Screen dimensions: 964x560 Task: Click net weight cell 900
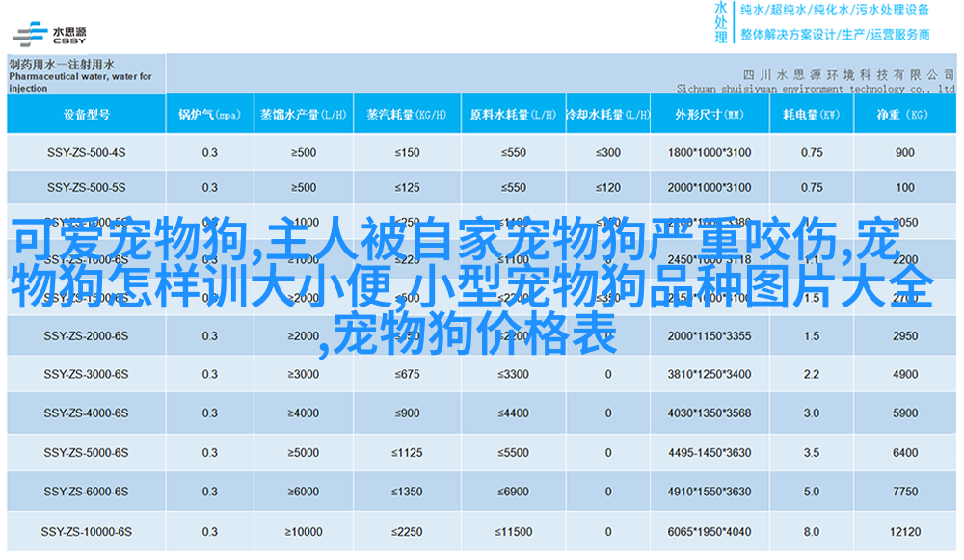pos(905,152)
